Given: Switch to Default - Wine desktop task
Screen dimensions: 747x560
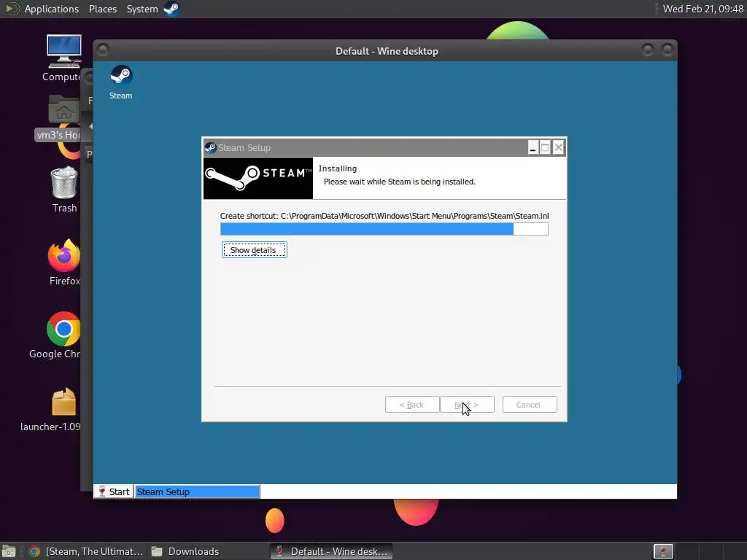Looking at the screenshot, I should [x=332, y=551].
